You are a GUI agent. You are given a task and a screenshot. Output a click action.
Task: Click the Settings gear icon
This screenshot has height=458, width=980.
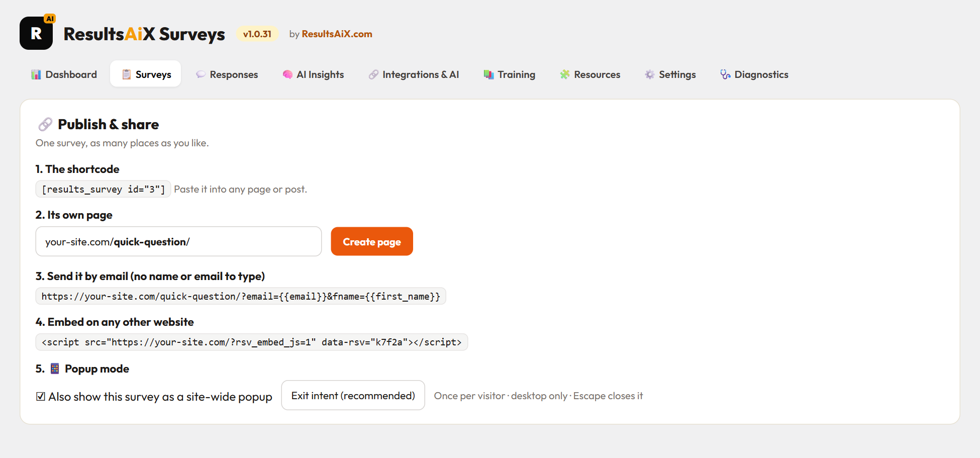click(650, 74)
